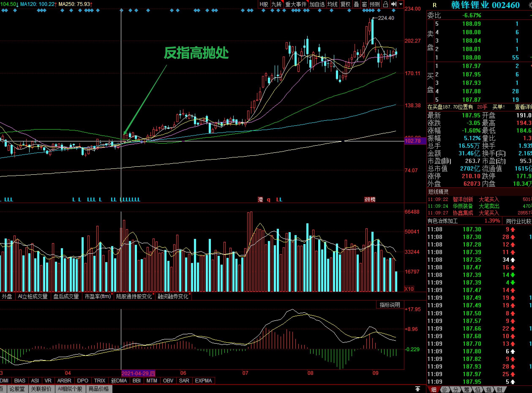Click the first blue diamond event marker

pyautogui.click(x=3, y=11)
